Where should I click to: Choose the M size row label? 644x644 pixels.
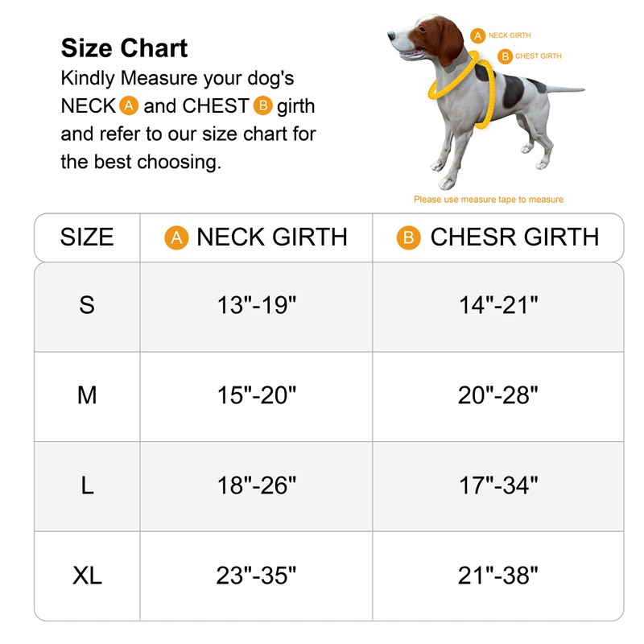[87, 395]
